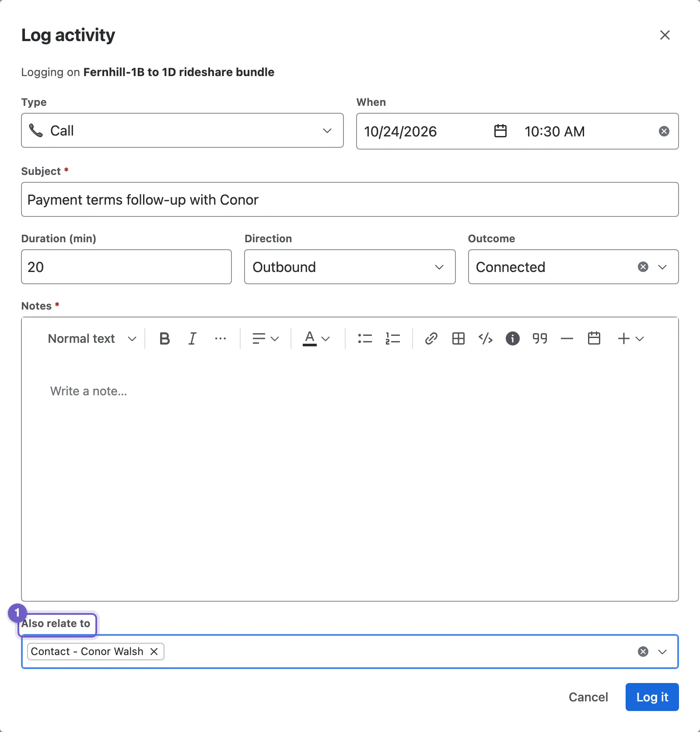The width and height of the screenshot is (700, 732).
Task: Open the plus insert menu
Action: coord(630,338)
